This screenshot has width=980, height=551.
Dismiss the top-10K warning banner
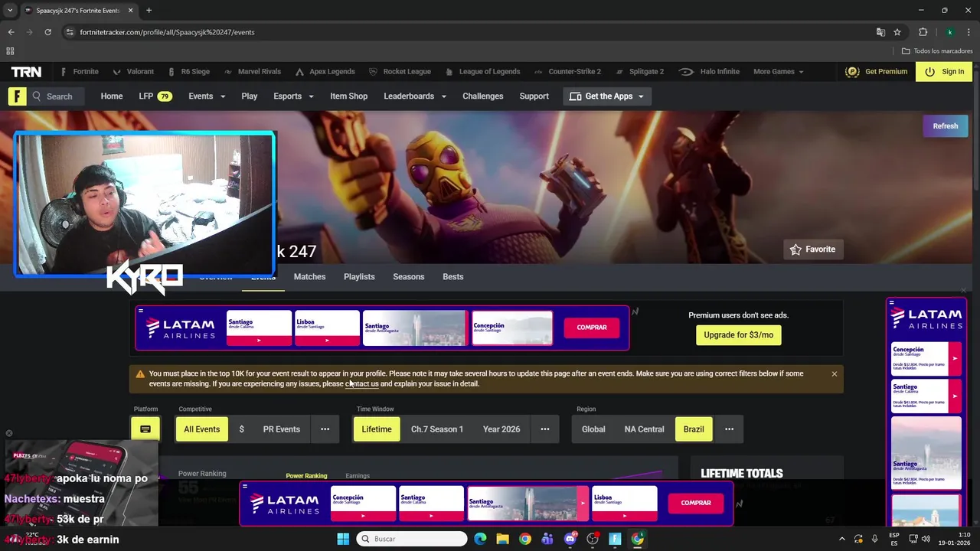pos(835,374)
